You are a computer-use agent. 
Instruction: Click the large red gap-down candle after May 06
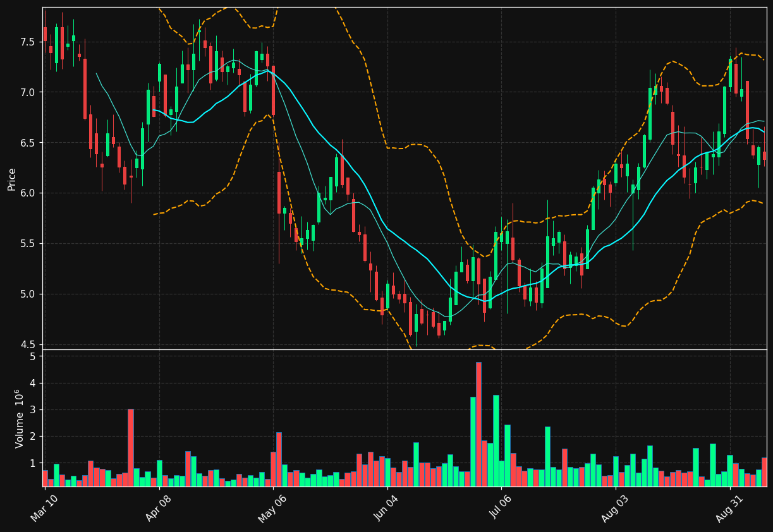click(x=279, y=192)
